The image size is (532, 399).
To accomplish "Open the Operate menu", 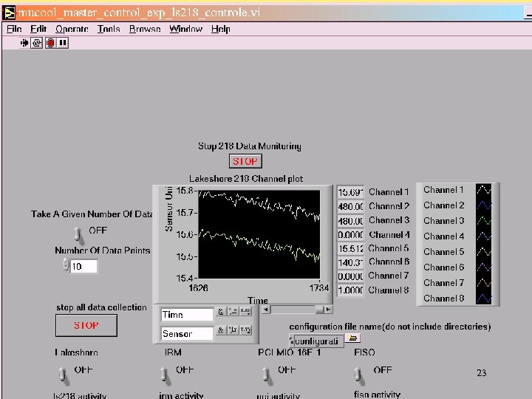I will point(72,29).
